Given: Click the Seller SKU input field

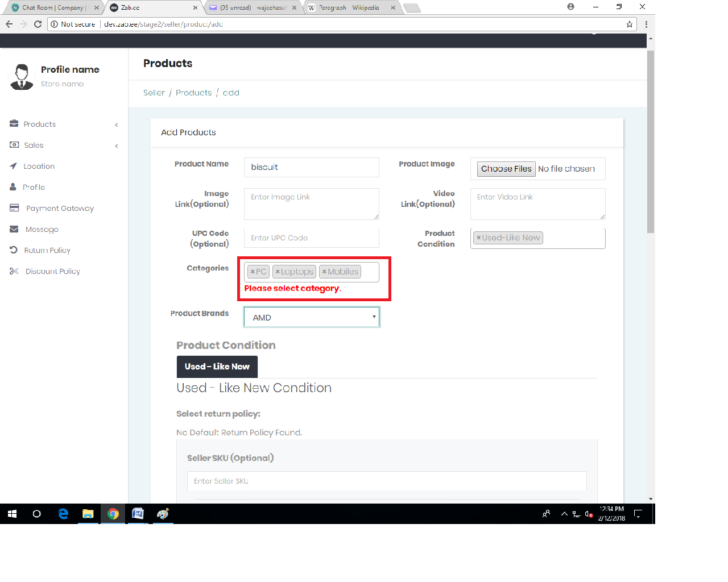Looking at the screenshot, I should [x=387, y=481].
